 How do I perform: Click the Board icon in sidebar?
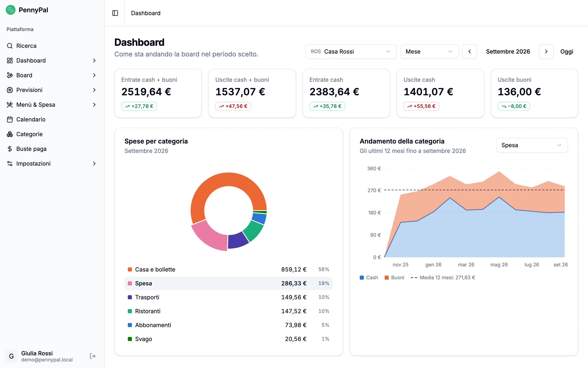point(10,75)
